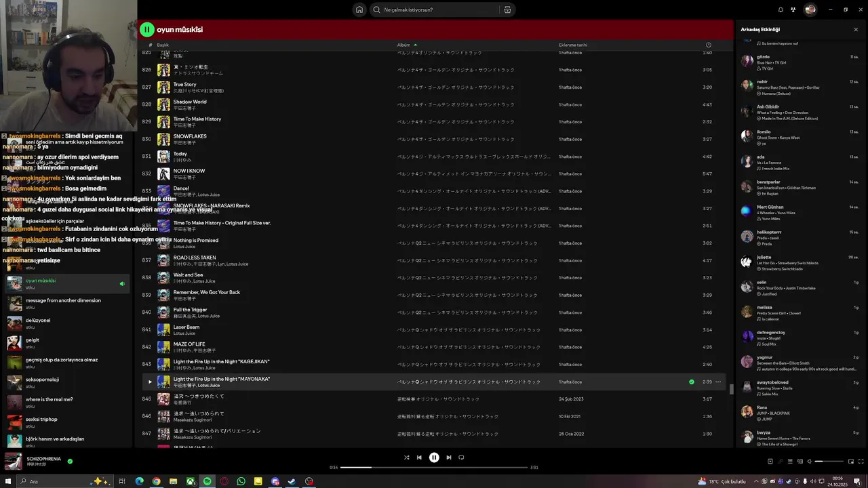Screen dimensions: 868x488
Task: Toggle shuffle in the player controls
Action: 406,457
